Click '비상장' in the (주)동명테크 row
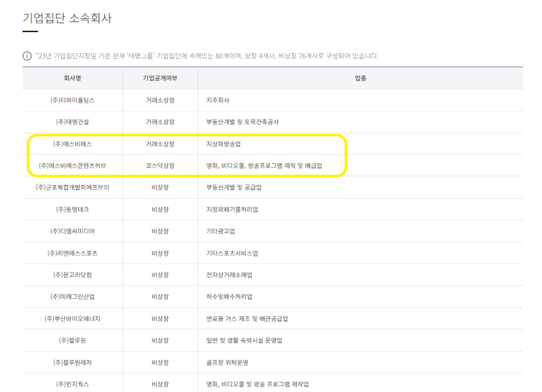542x392 pixels. [x=160, y=210]
